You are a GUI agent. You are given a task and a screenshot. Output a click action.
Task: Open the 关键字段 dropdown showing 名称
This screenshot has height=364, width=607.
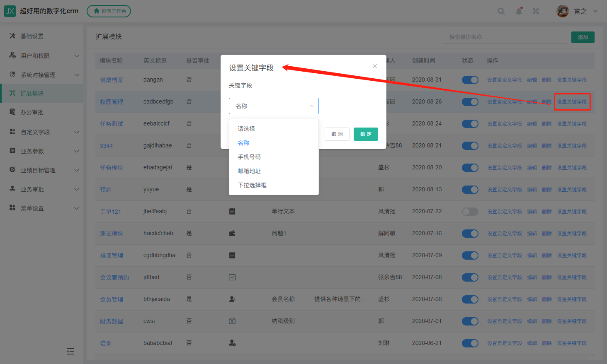point(274,106)
